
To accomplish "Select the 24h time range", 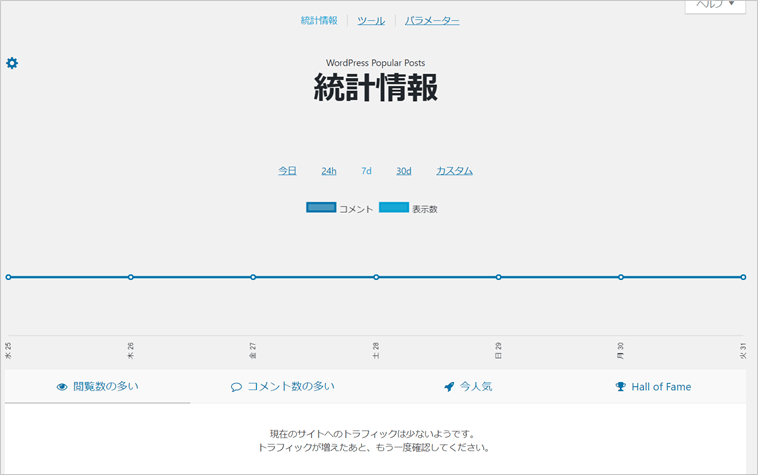I will click(x=328, y=171).
